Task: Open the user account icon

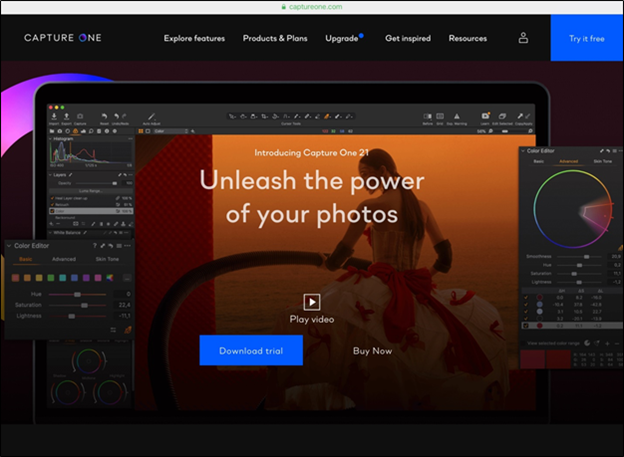Action: 523,38
